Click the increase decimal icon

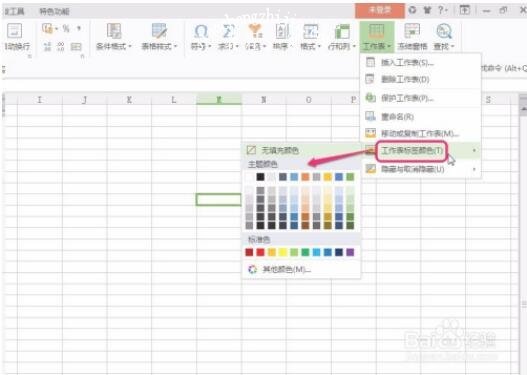(x=47, y=46)
